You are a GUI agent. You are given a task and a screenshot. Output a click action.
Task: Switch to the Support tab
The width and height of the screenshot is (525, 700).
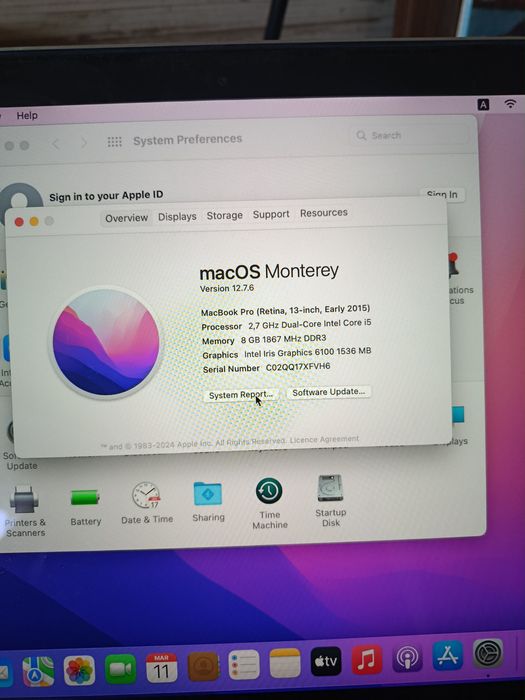click(271, 214)
